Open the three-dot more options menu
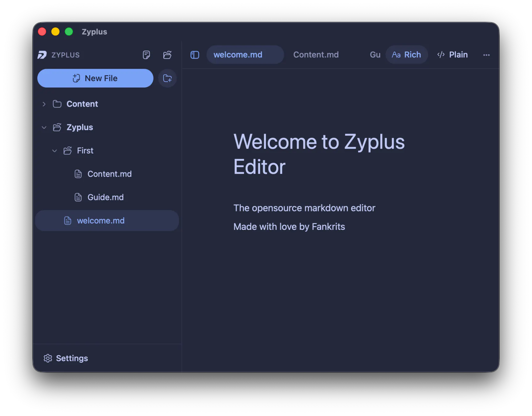 pyautogui.click(x=486, y=55)
